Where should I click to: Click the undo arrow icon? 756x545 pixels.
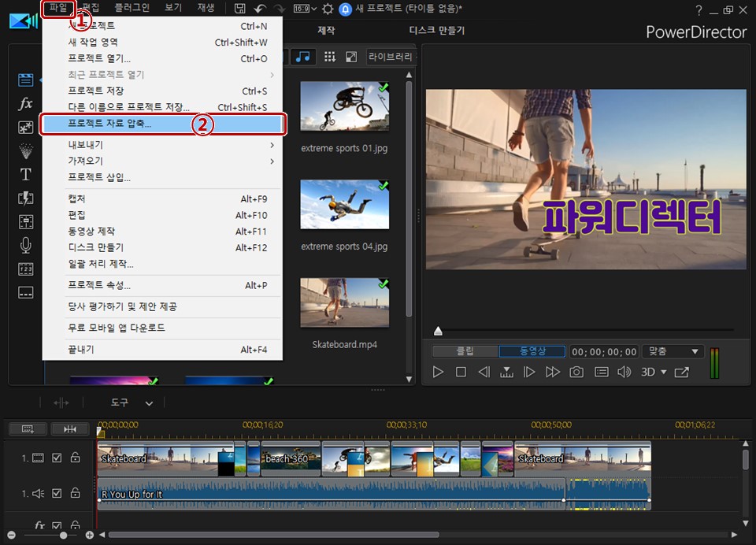pos(260,9)
